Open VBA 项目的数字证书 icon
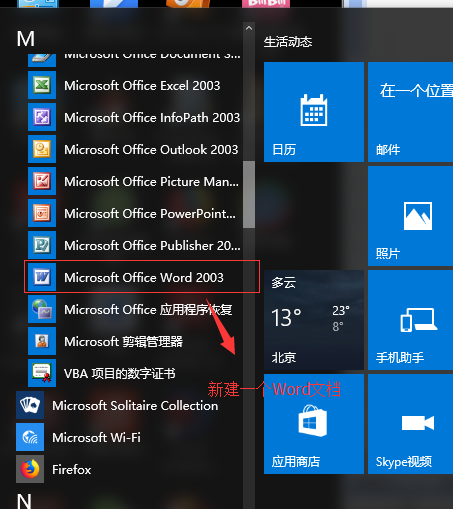 click(42, 373)
